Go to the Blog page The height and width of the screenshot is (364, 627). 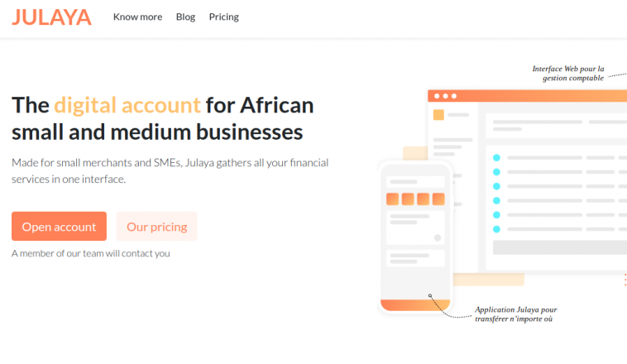[x=185, y=17]
